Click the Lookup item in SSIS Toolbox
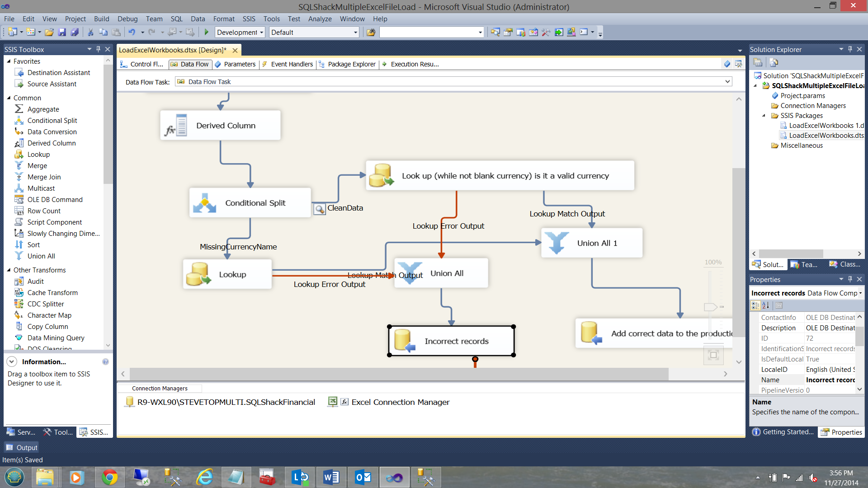This screenshot has width=868, height=488. point(38,155)
